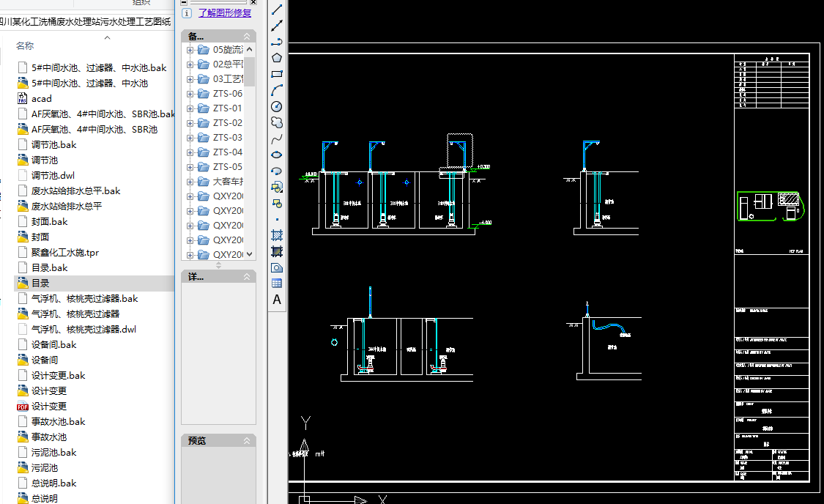This screenshot has height=504, width=824.
Task: Select the Line tool in draw toolbar
Action: pos(276,10)
